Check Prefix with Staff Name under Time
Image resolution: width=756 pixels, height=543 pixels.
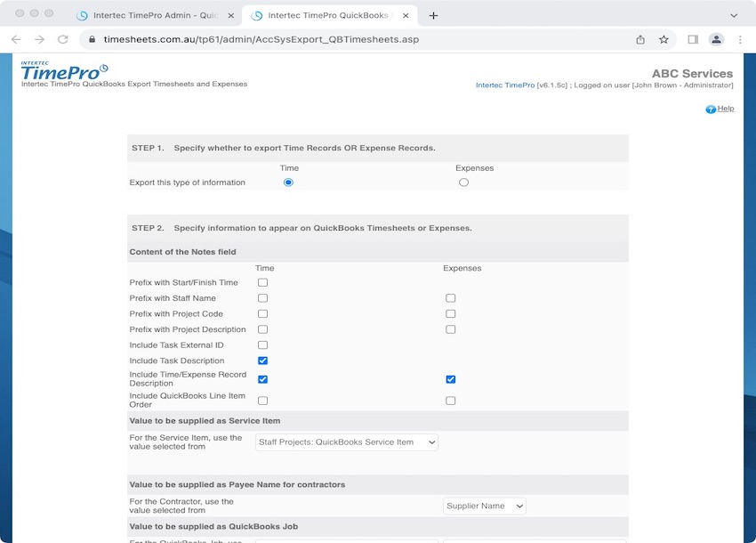point(262,298)
